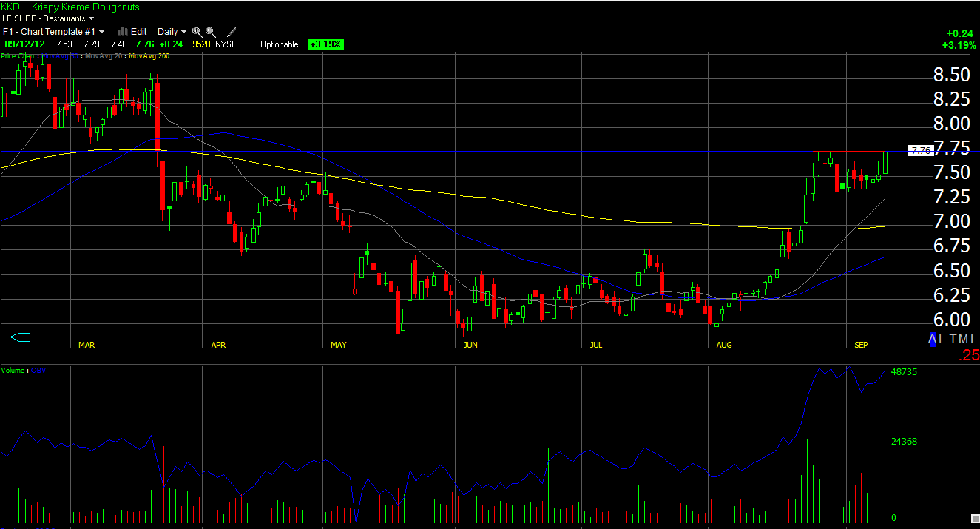Image resolution: width=980 pixels, height=529 pixels.
Task: Toggle the last L scale mode letter
Action: (x=975, y=339)
